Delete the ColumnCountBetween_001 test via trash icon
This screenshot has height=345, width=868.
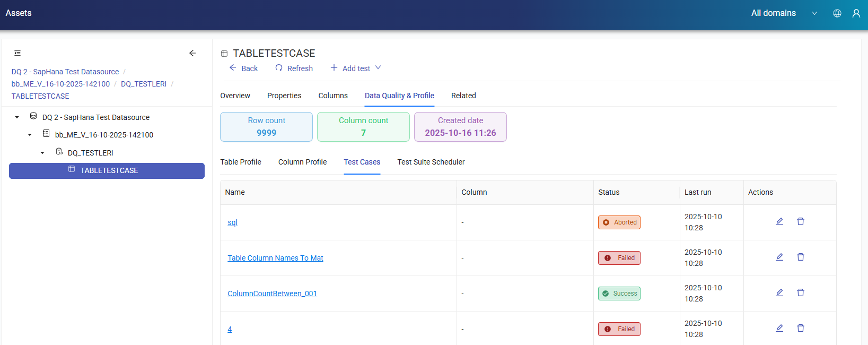801,292
